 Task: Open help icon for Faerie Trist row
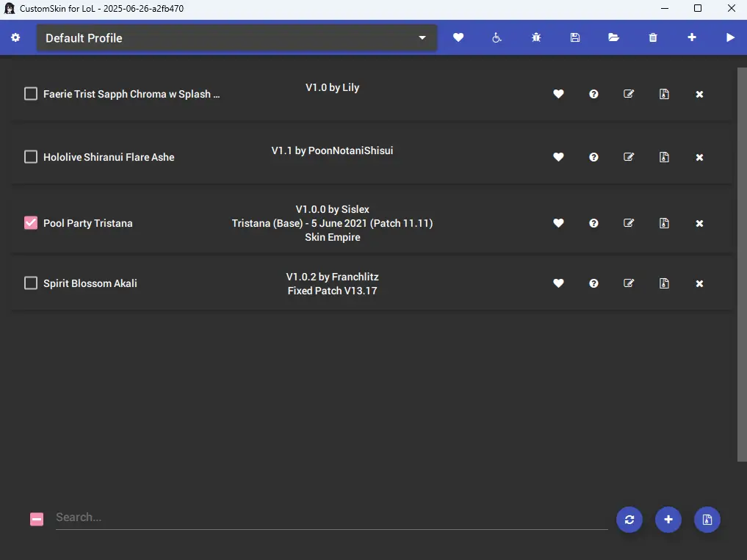pyautogui.click(x=593, y=94)
